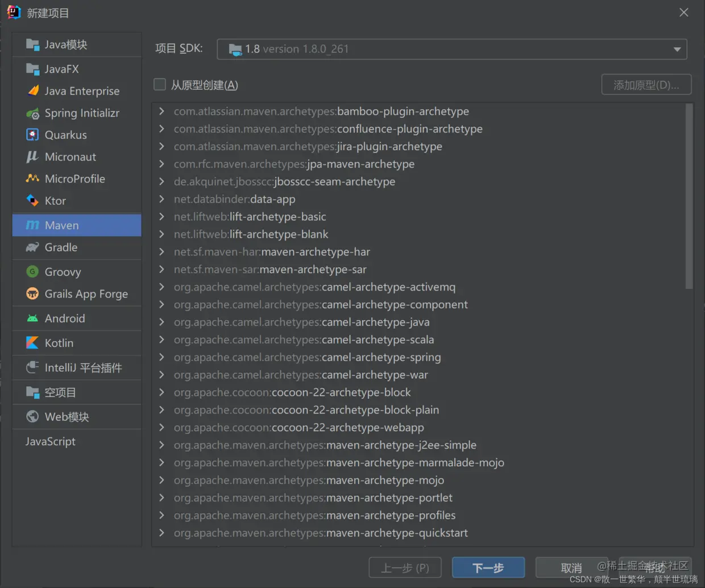Click the SDK folder icon in dropdown
The image size is (705, 588).
[x=235, y=49]
